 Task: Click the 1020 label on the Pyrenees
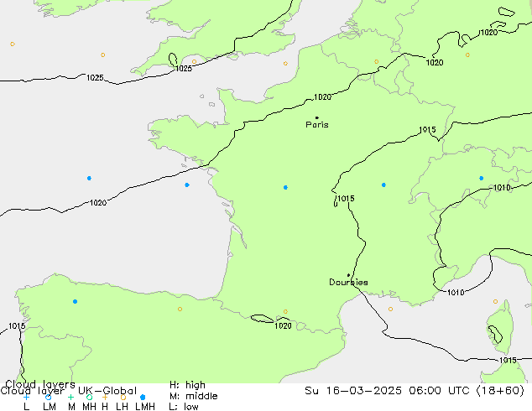pyautogui.click(x=283, y=326)
